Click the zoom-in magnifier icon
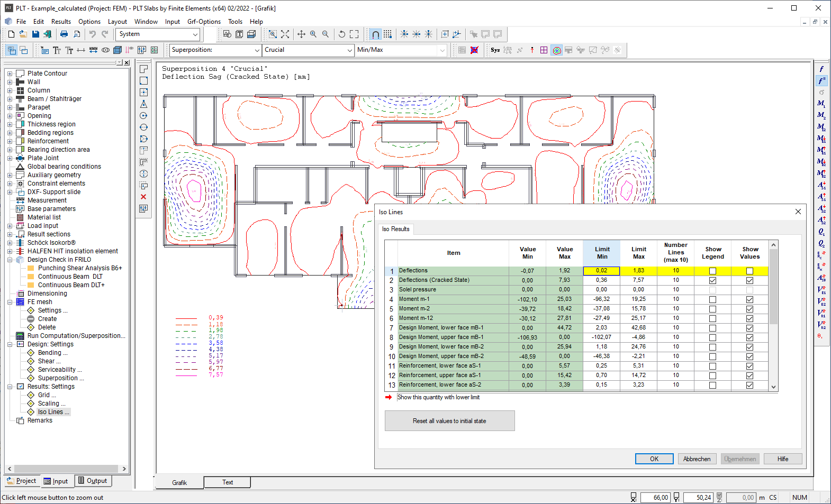Image resolution: width=831 pixels, height=504 pixels. click(313, 34)
